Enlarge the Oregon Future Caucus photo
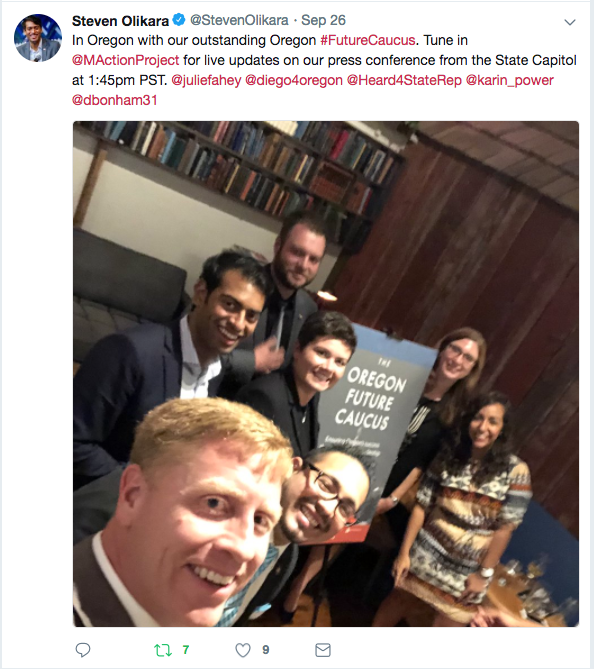This screenshot has height=669, width=594. click(x=326, y=374)
